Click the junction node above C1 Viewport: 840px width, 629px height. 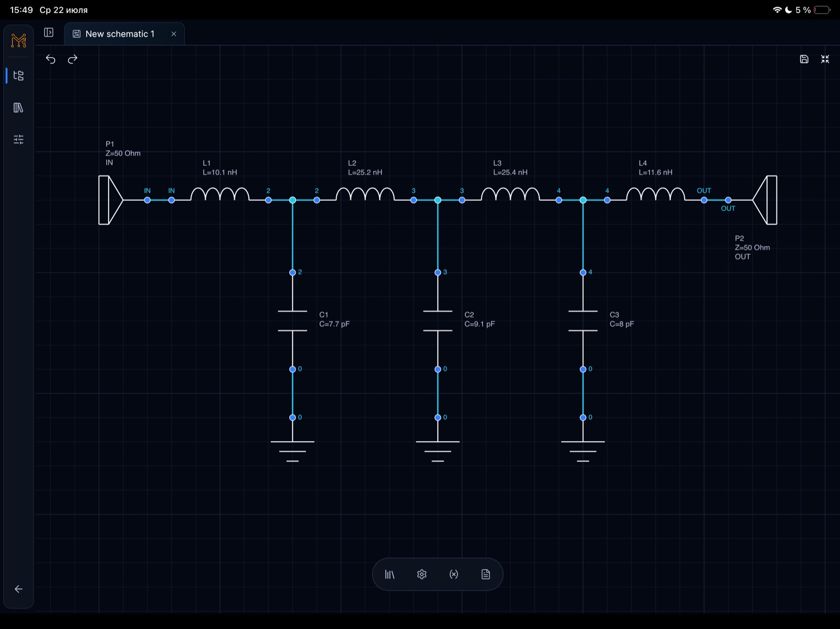[292, 200]
